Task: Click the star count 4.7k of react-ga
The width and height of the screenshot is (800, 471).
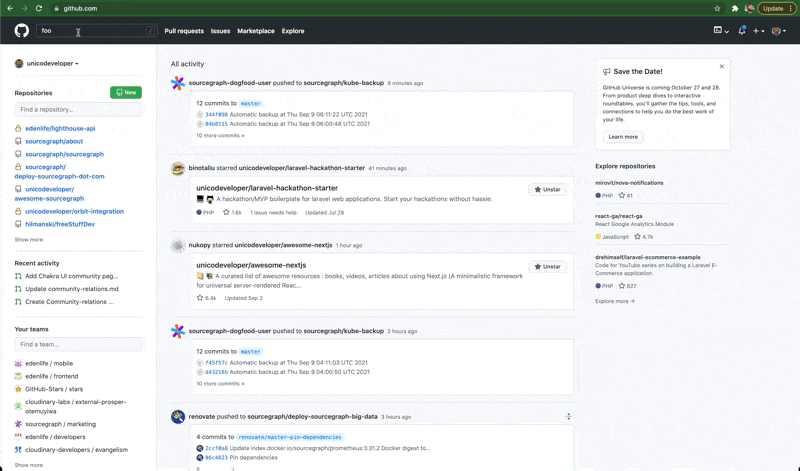Action: (643, 236)
